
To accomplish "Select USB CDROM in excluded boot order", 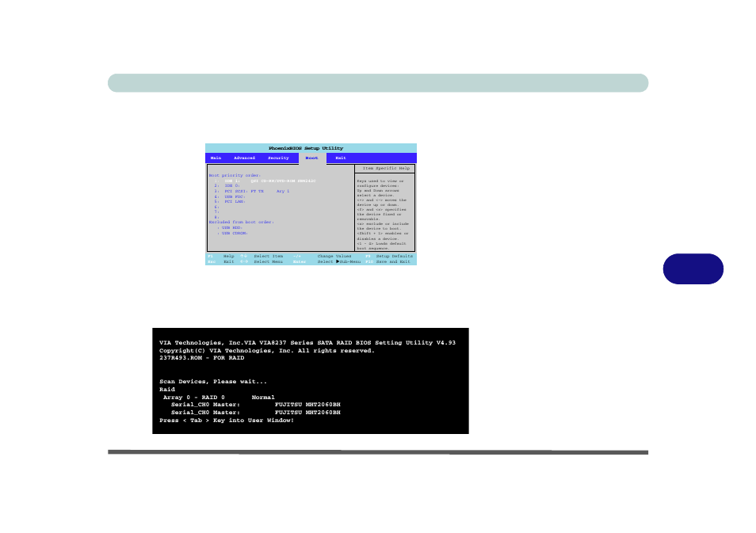I will pyautogui.click(x=232, y=234).
